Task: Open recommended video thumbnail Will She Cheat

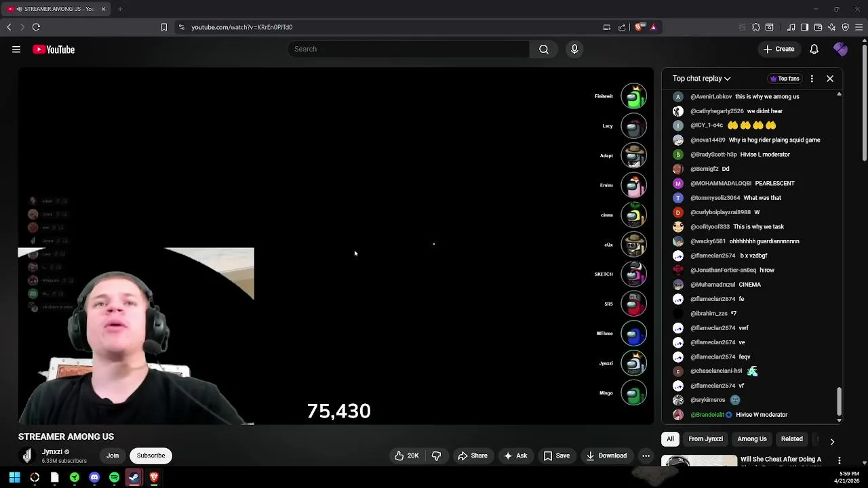Action: click(x=698, y=462)
